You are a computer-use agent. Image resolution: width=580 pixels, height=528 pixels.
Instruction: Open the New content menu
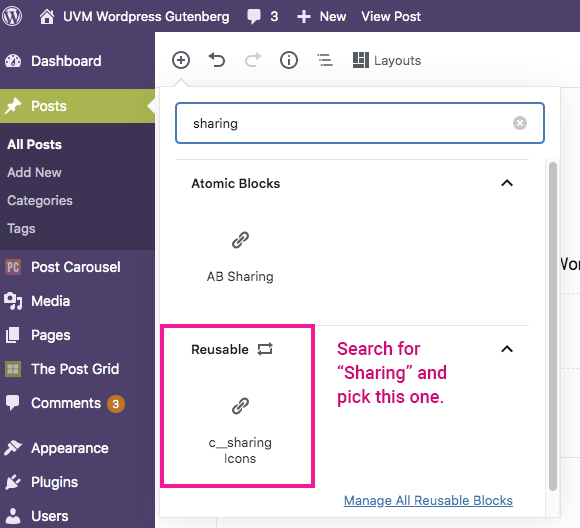321,16
